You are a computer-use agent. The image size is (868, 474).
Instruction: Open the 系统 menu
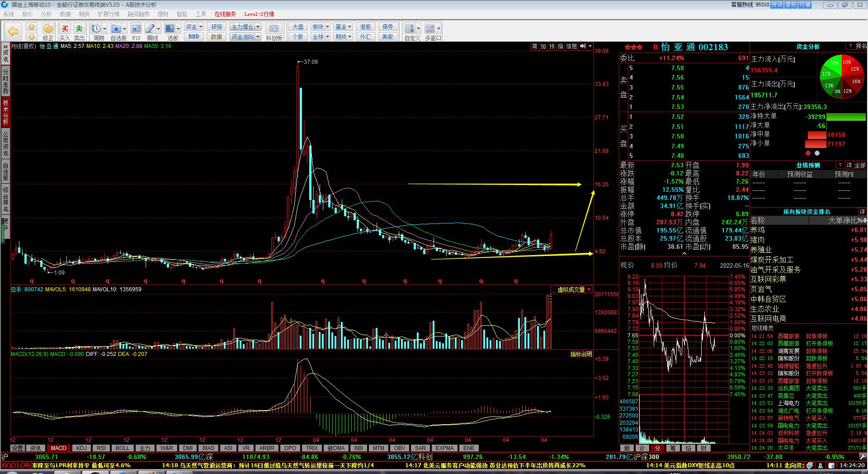click(x=9, y=14)
